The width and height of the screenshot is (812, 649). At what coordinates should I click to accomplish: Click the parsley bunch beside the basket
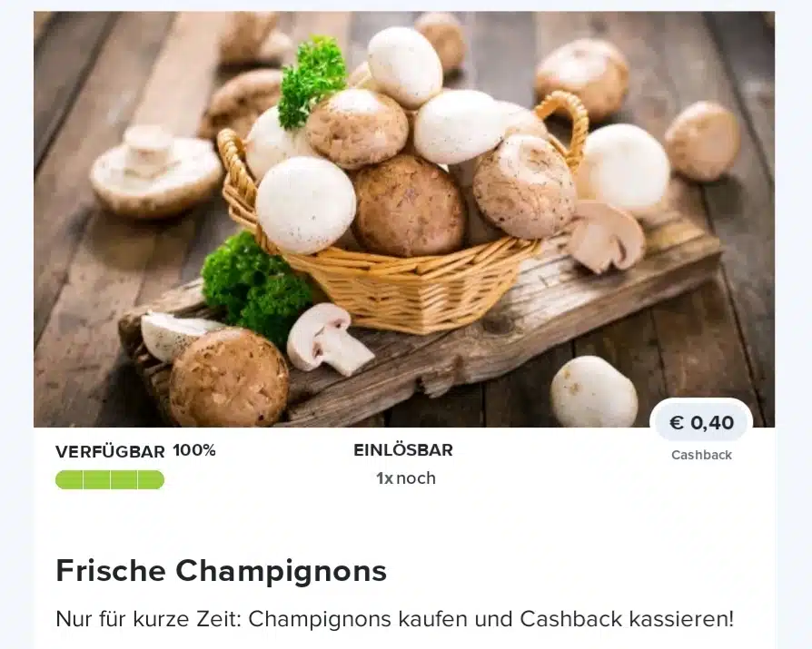click(255, 283)
